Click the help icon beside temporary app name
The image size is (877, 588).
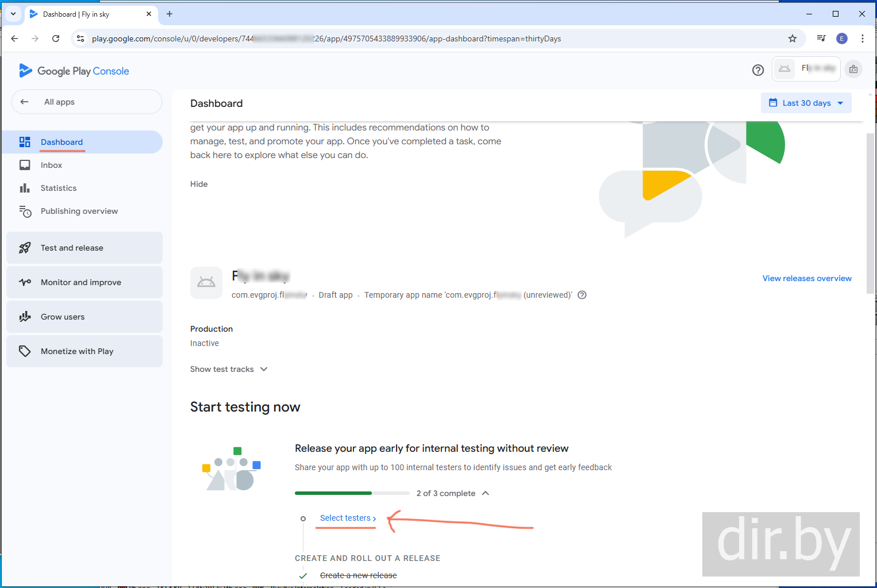582,295
